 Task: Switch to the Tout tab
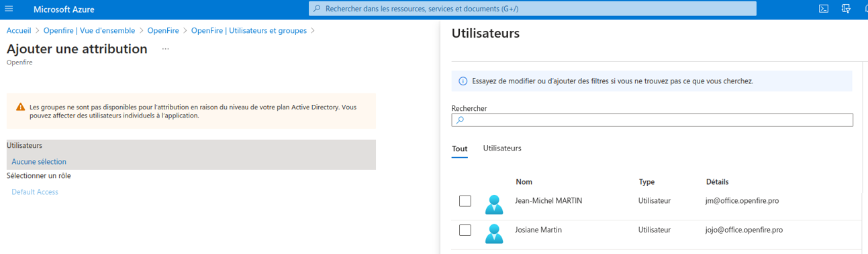click(x=459, y=149)
